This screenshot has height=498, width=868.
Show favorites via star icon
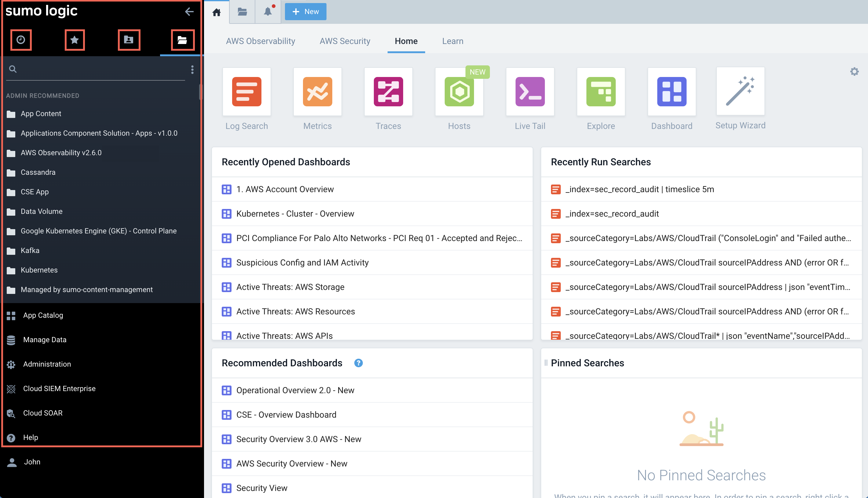tap(75, 40)
